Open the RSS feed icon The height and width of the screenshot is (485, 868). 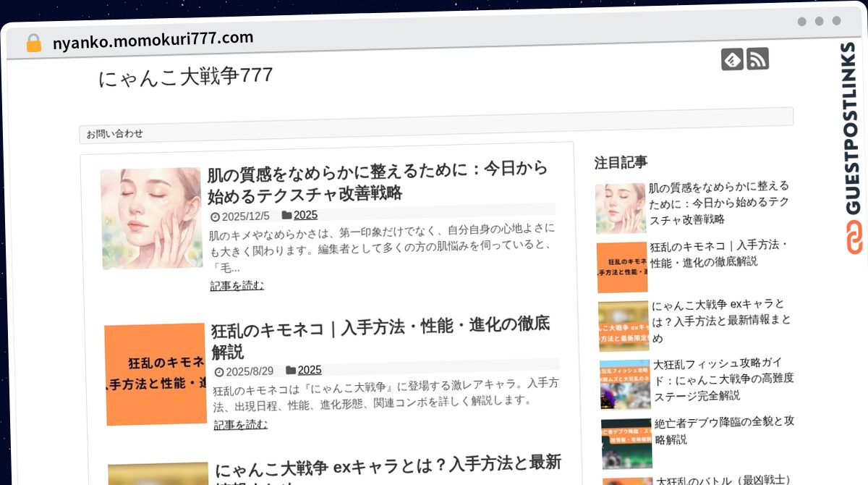pyautogui.click(x=757, y=58)
